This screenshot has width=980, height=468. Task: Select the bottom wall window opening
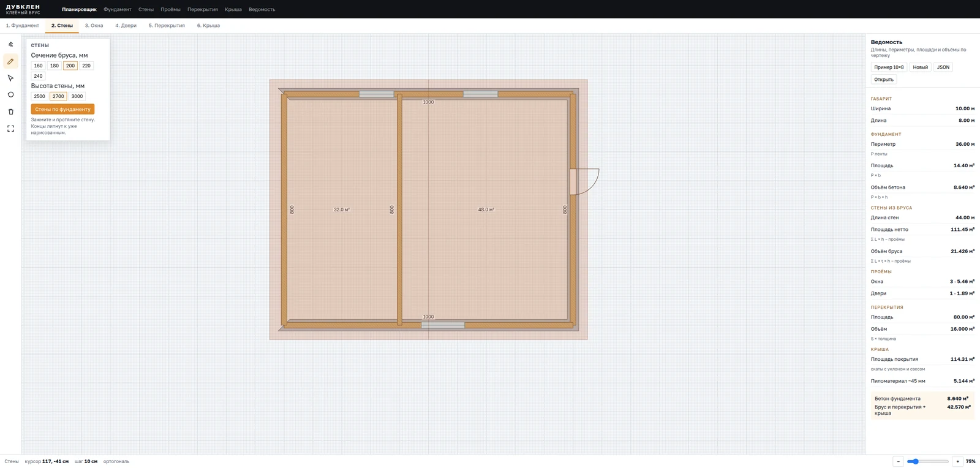coord(443,325)
